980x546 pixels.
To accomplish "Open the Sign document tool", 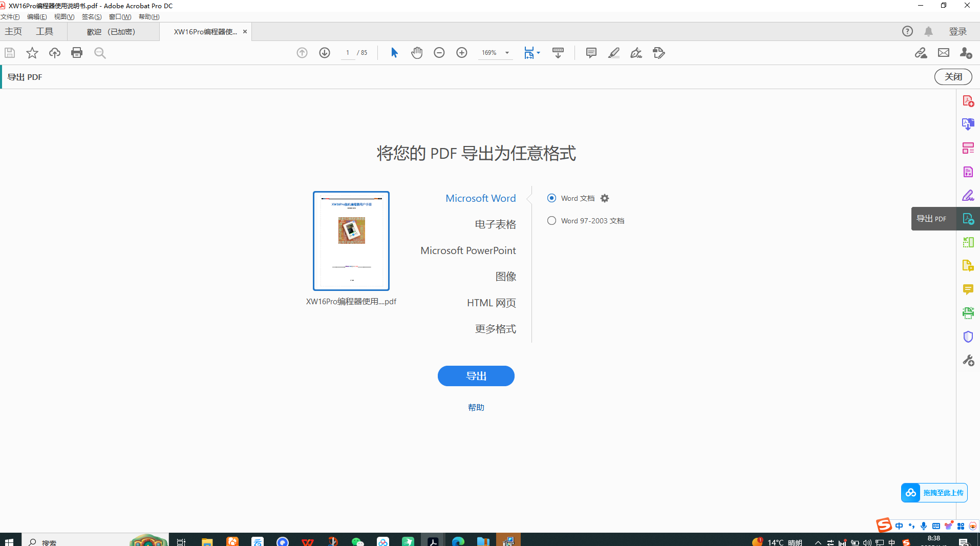I will pyautogui.click(x=636, y=53).
